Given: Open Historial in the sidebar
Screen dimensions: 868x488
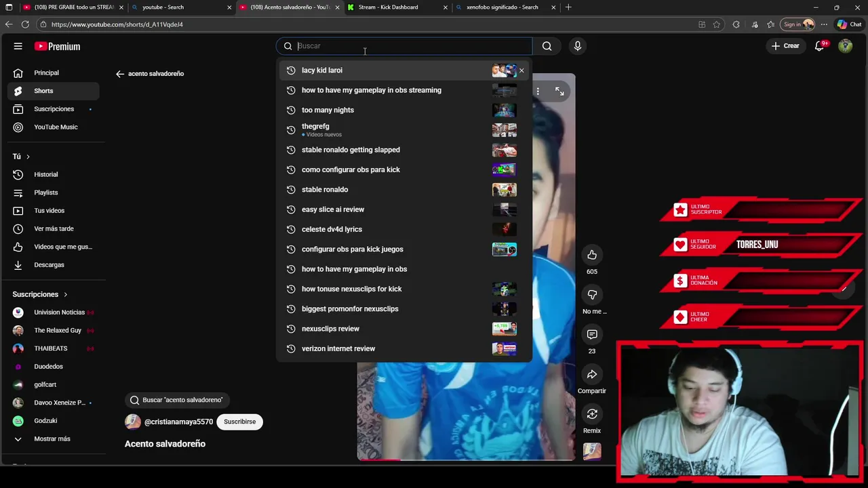Looking at the screenshot, I should pos(53,174).
